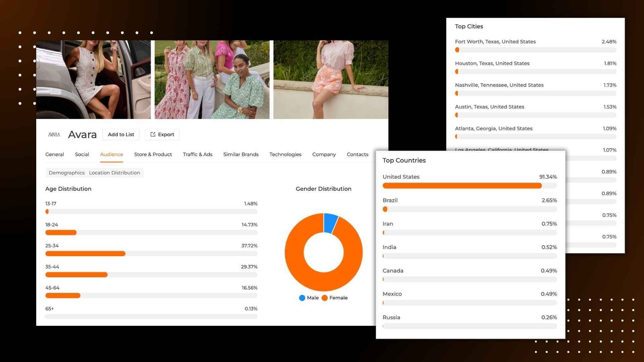
Task: Click the "Brazil" country label
Action: (390, 200)
